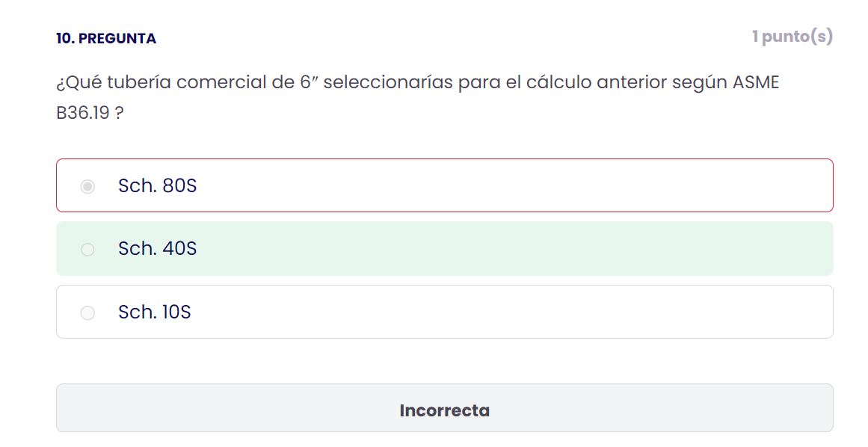
Task: Click the question mark after B36.19
Action: point(119,113)
